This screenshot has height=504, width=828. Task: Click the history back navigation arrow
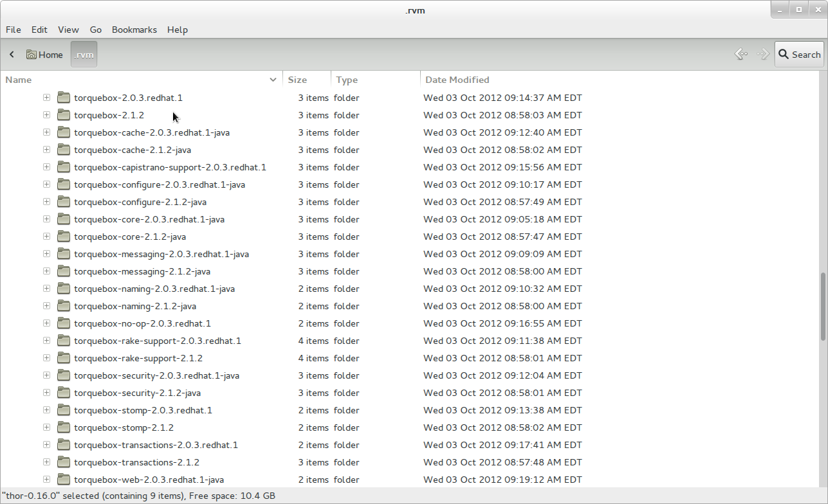[x=741, y=55]
